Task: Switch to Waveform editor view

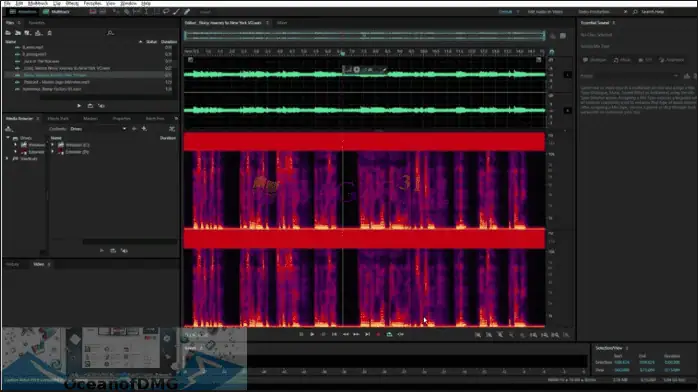Action: 23,12
